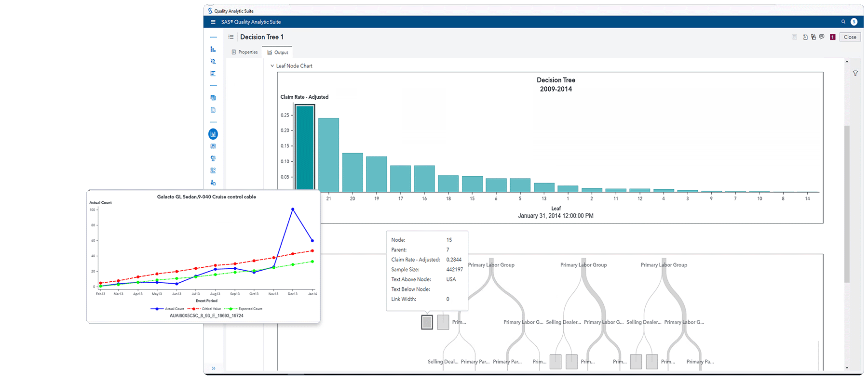Screen dimensions: 868x380
Task: Select the bar for leaf 18
Action: tap(448, 184)
